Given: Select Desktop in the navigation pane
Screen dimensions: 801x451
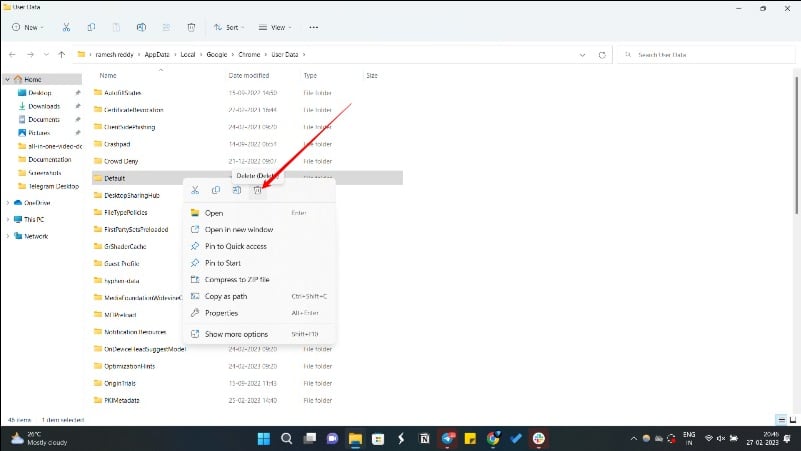Looking at the screenshot, I should click(x=40, y=93).
